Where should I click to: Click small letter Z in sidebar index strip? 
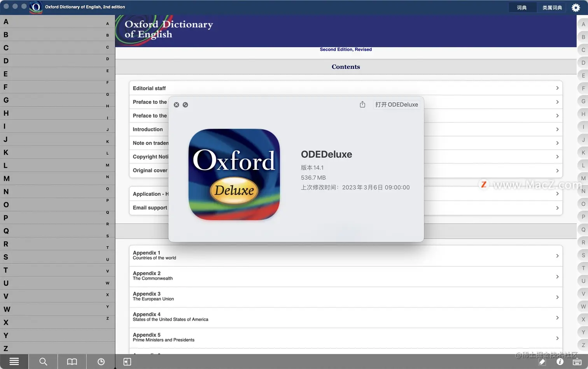pos(108,319)
